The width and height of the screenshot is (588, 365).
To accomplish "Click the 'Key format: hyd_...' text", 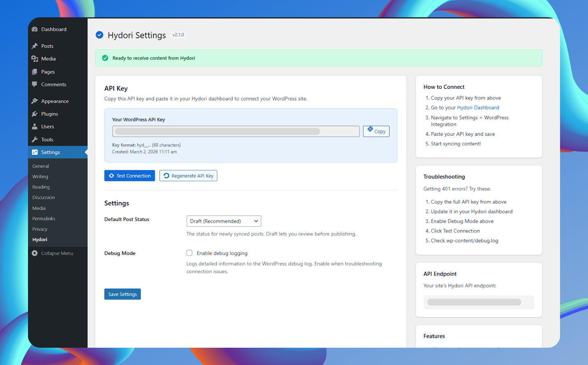I will [147, 145].
